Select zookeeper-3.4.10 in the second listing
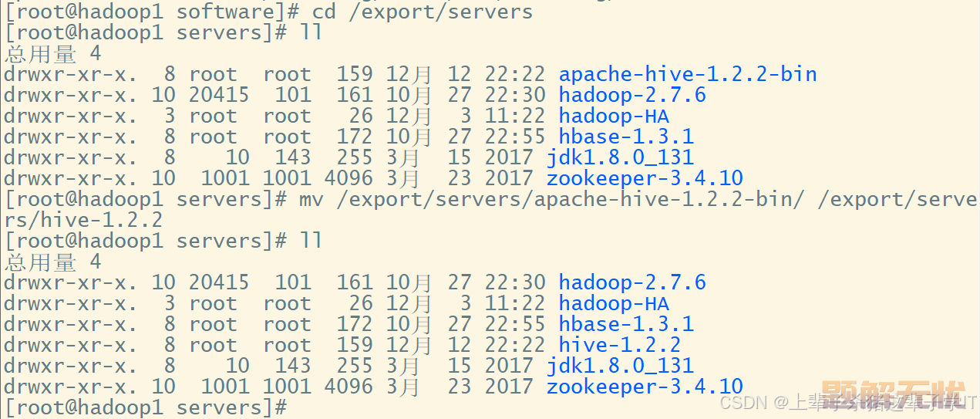Viewport: 980px width, 419px height. pyautogui.click(x=645, y=387)
